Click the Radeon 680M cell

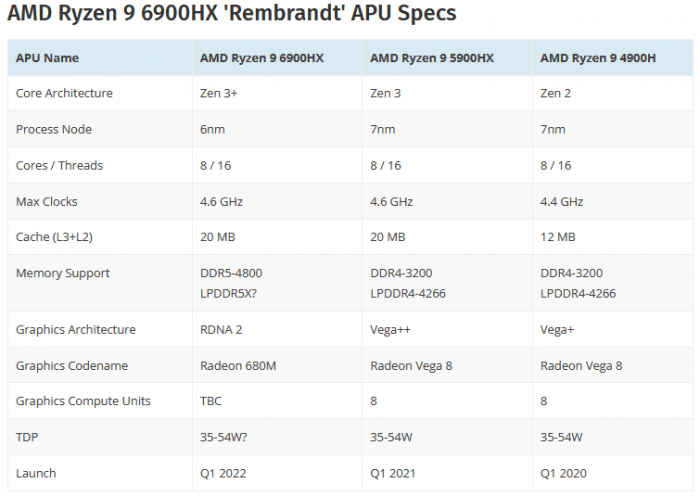point(240,365)
